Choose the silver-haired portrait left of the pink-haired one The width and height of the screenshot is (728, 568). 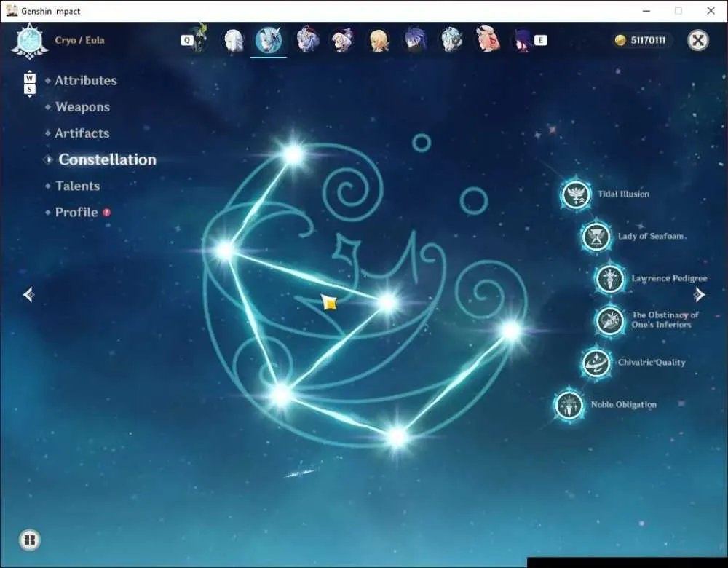[x=451, y=39]
